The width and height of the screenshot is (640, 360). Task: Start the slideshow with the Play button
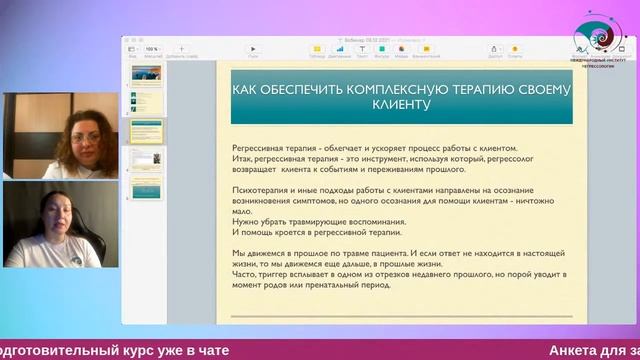253,49
